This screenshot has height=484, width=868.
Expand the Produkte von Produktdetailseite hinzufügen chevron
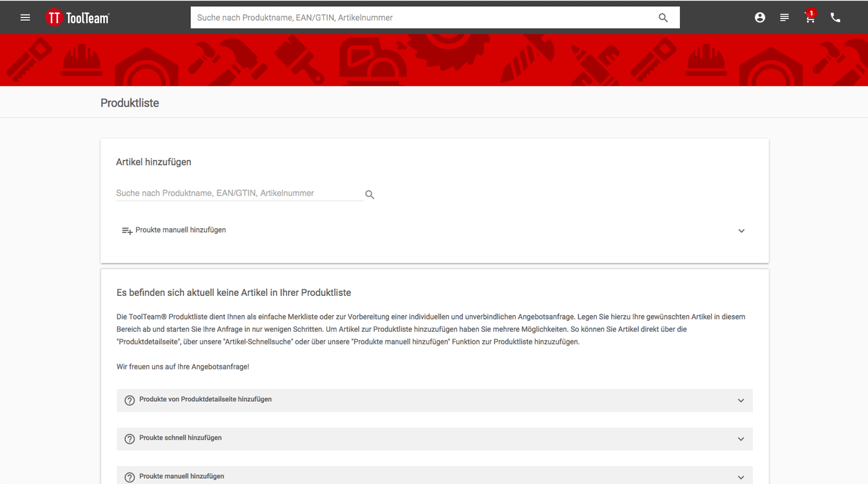click(741, 401)
